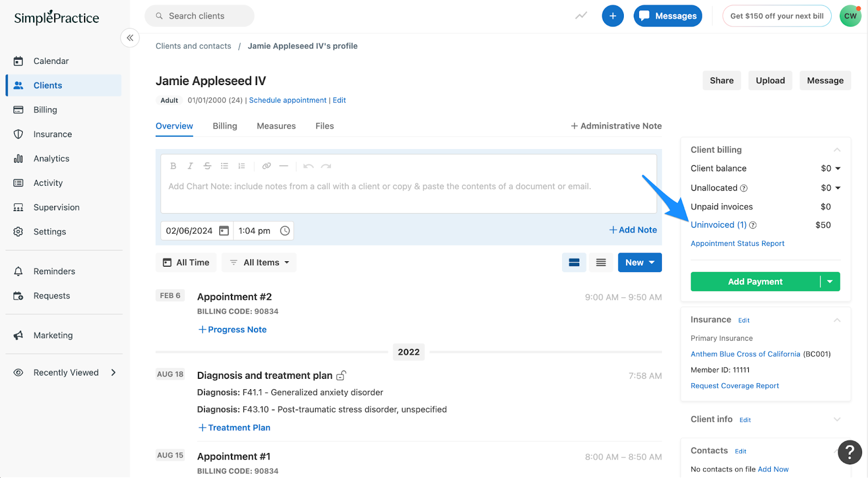Insert a bulleted list in note
Screen dimensions: 868x478
pos(225,166)
